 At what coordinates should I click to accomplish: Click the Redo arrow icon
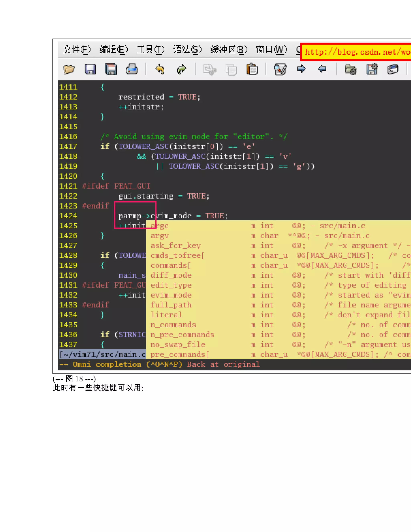182,69
